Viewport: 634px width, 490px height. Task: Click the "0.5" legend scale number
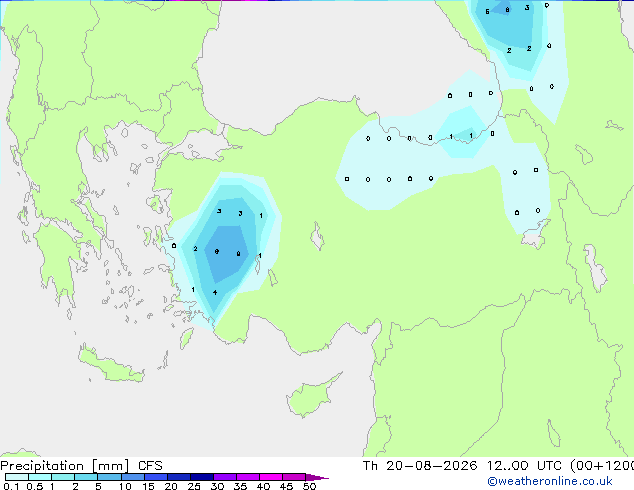[34, 486]
